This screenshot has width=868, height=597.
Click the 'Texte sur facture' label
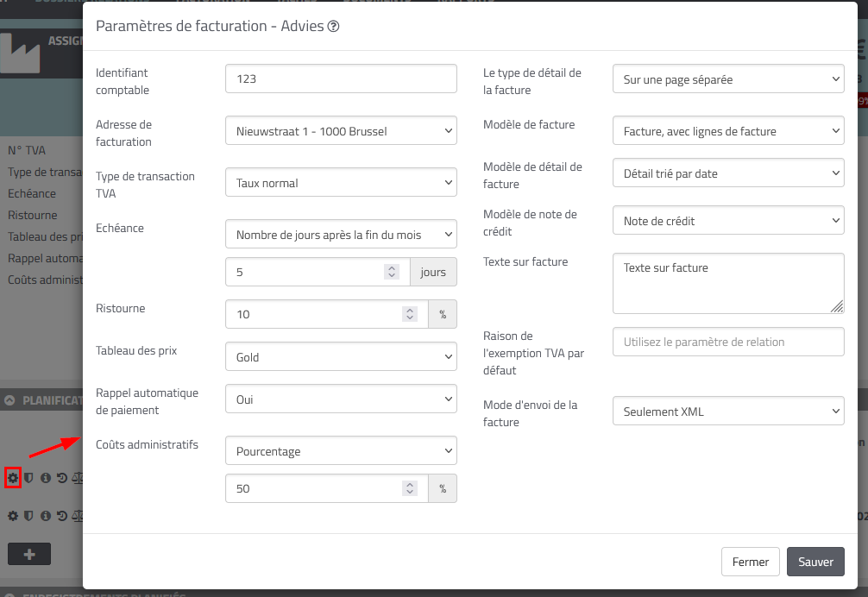[525, 261]
